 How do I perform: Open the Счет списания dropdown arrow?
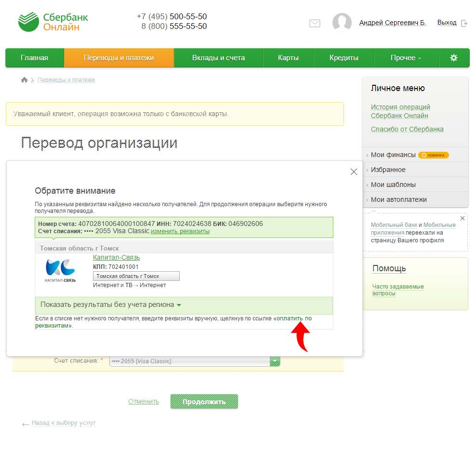pyautogui.click(x=275, y=361)
